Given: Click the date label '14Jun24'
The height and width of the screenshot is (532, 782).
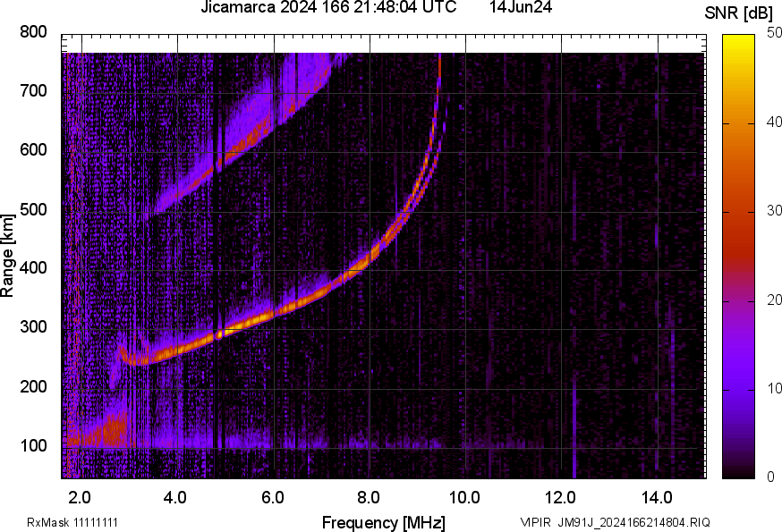Looking at the screenshot, I should tap(520, 7).
